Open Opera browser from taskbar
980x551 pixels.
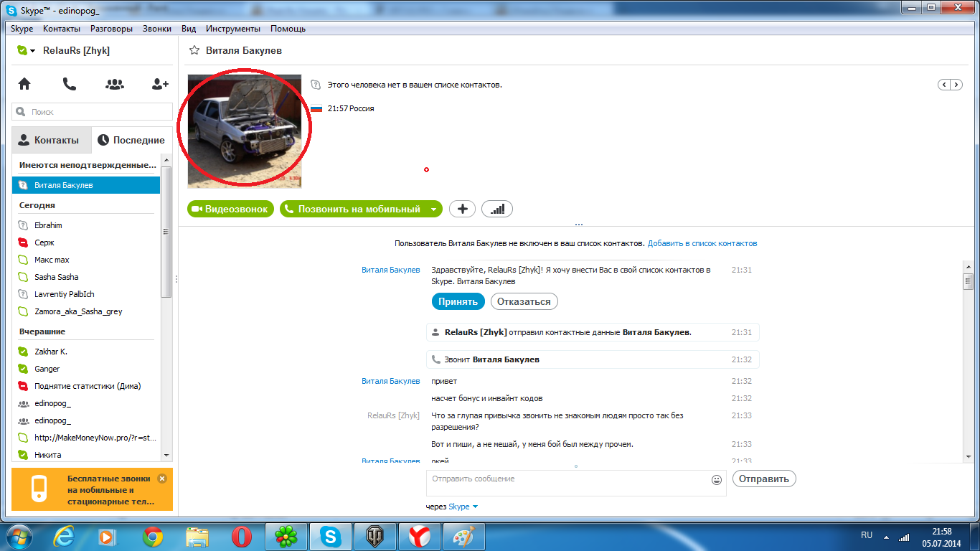[242, 536]
